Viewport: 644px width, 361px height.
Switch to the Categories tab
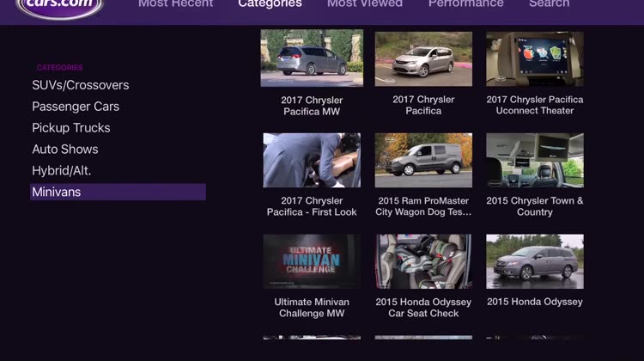[x=270, y=4]
